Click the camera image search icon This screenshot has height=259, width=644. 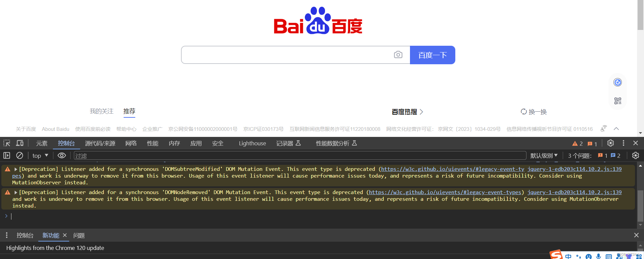coord(398,54)
